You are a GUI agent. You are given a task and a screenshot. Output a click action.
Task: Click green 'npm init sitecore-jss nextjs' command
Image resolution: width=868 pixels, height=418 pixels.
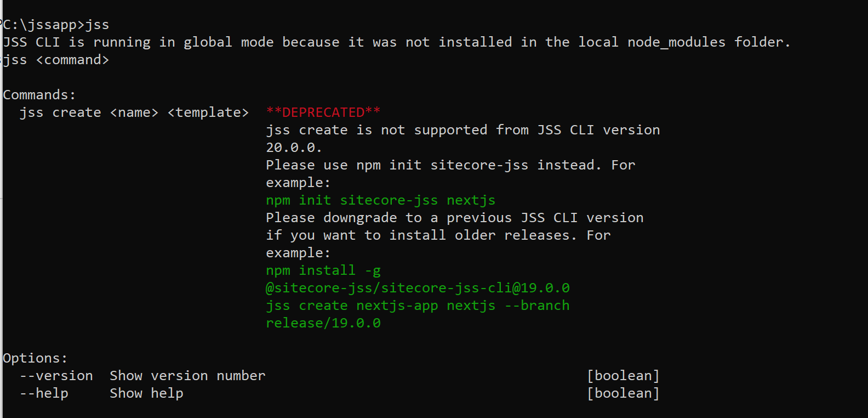pos(381,200)
